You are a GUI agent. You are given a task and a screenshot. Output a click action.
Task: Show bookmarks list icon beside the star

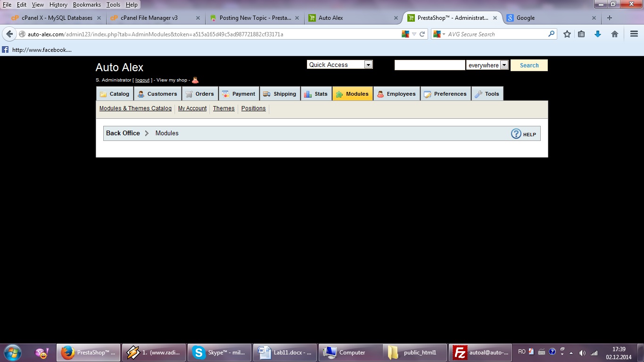click(x=581, y=34)
